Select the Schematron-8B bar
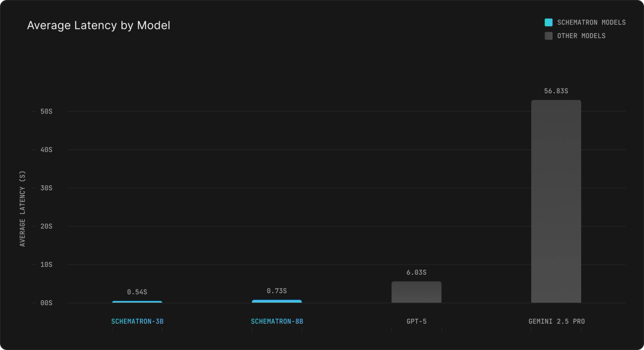Viewport: 644px width, 350px height. (277, 301)
